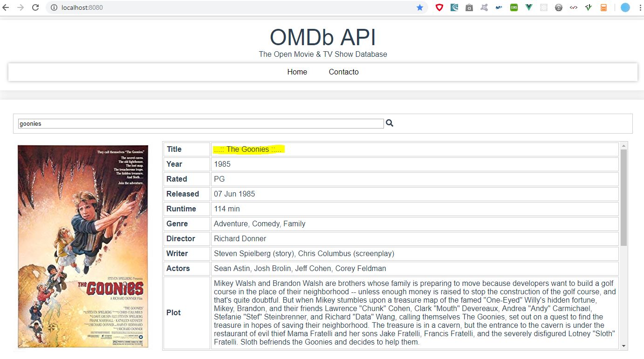Click the OMDb API heading

(x=322, y=37)
